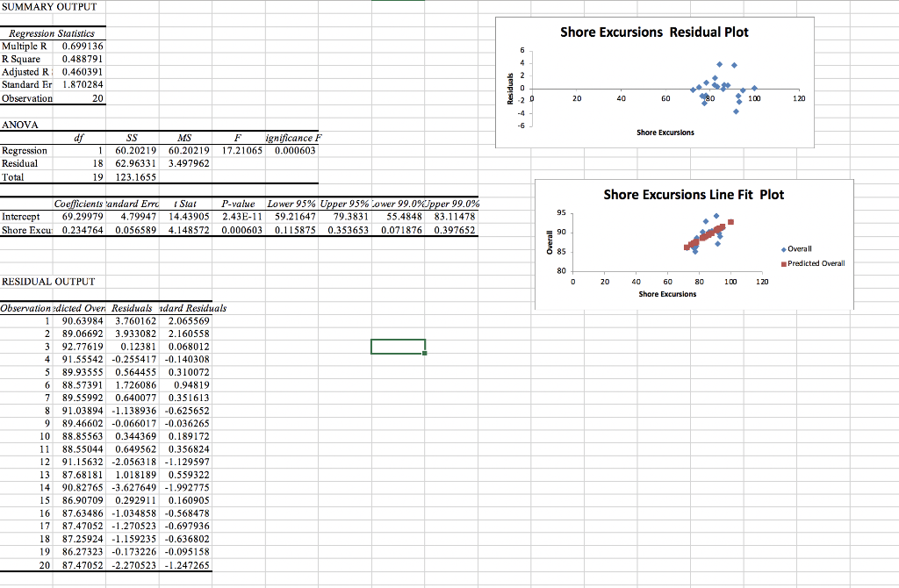This screenshot has height=588, width=899.
Task: Click the Multiple R value 0.699136
Action: point(83,46)
